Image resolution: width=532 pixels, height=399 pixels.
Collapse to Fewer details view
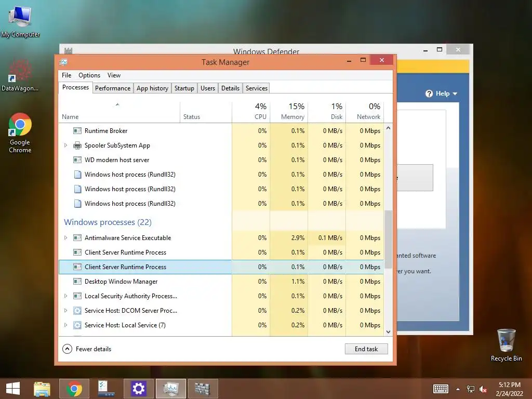(x=87, y=349)
